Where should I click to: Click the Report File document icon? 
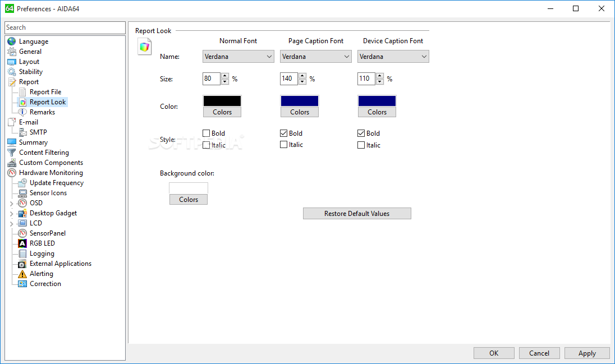[x=23, y=92]
